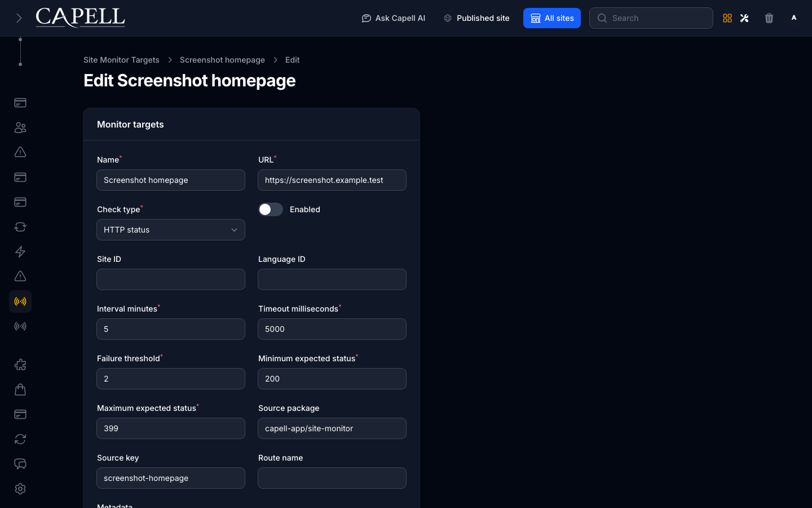Focus the empty Route name field
Screen dimensions: 812x508
pyautogui.click(x=332, y=478)
